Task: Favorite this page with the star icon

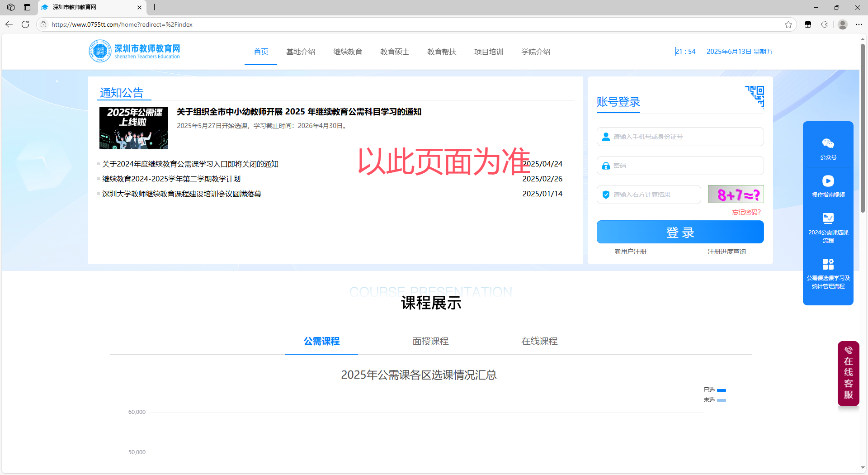Action: (x=788, y=24)
